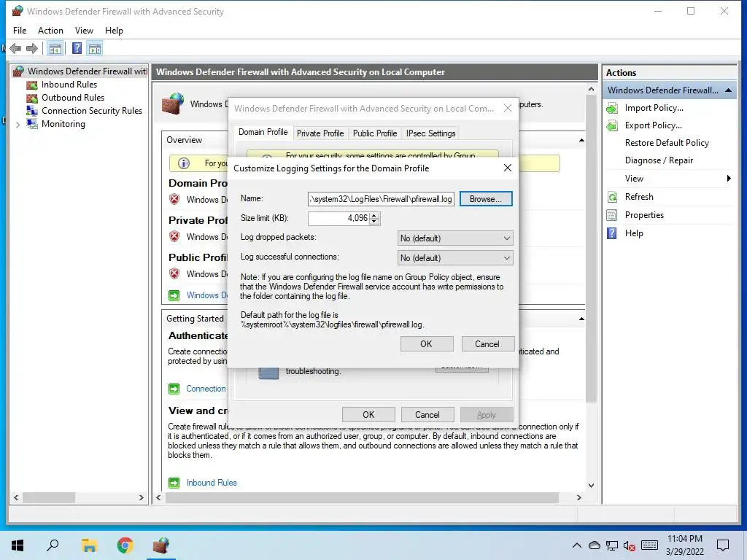Switch to the Private Profile tab

click(320, 133)
